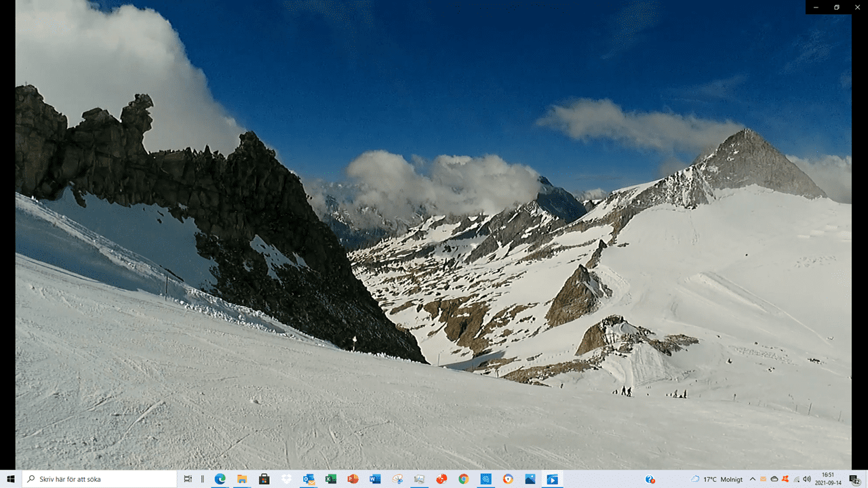The image size is (868, 488).
Task: Click the 'Skriv här för att söka' search box
Action: pos(100,479)
